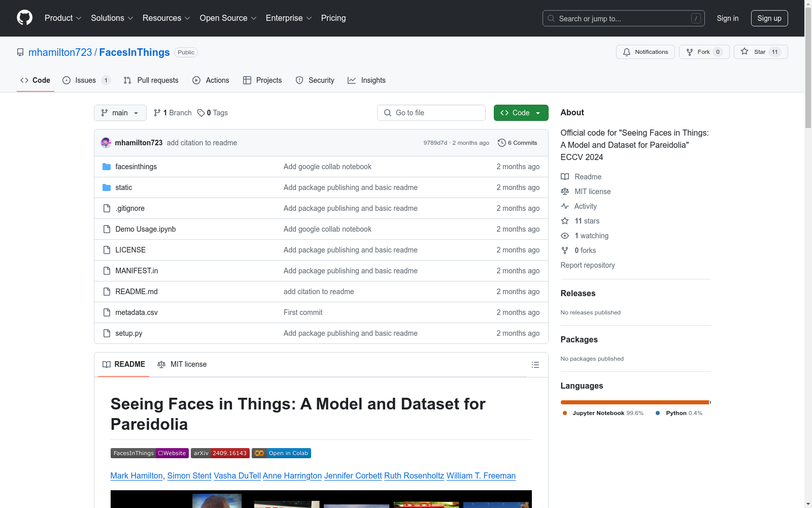Click mhamilton723's avatar in commit row
The height and width of the screenshot is (508, 812).
click(106, 143)
